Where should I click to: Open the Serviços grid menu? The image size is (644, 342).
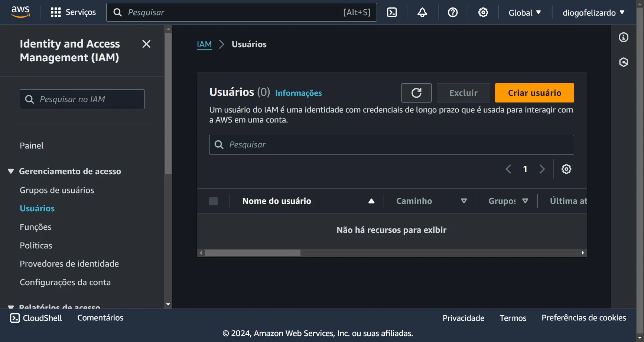point(73,12)
